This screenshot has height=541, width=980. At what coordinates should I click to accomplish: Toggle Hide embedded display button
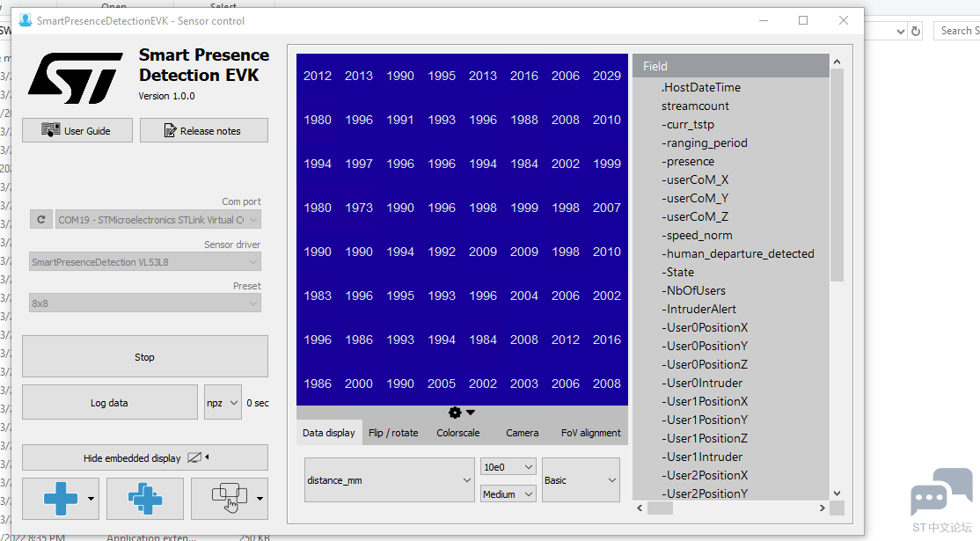pos(145,458)
